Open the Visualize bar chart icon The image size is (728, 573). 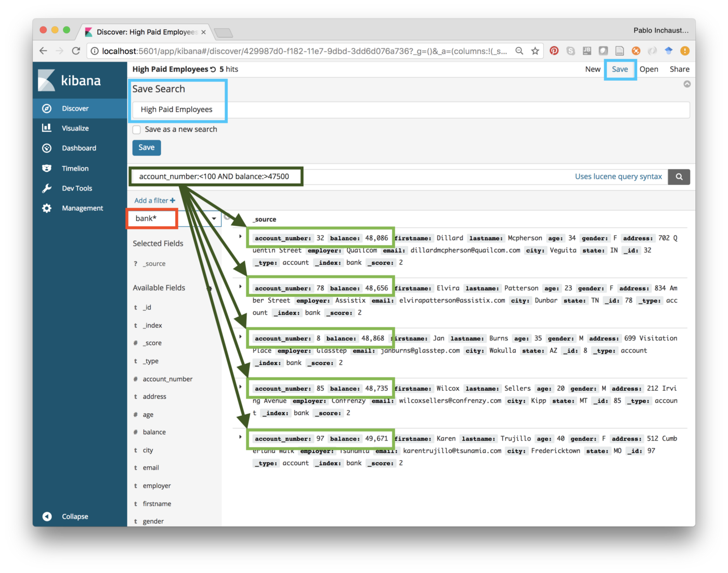[47, 128]
